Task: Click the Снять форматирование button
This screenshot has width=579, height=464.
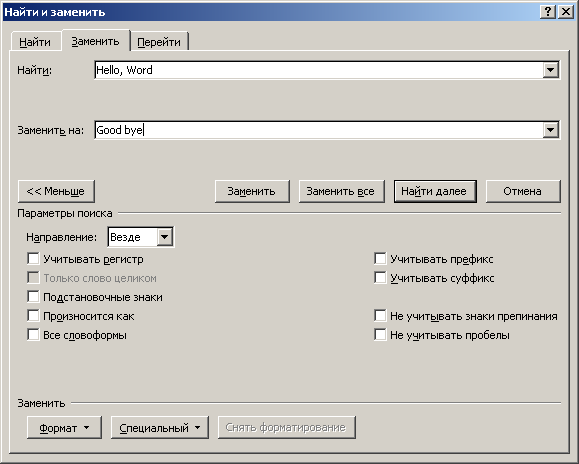Action: (287, 427)
